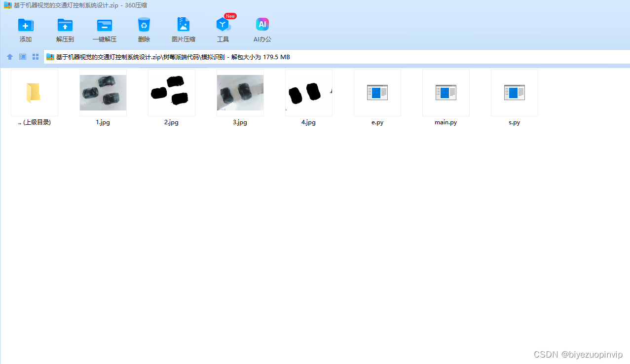Click the archive path address field

337,57
